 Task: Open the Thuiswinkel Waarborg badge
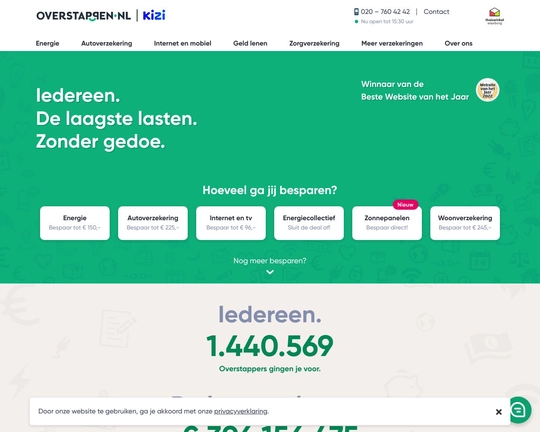click(x=494, y=16)
